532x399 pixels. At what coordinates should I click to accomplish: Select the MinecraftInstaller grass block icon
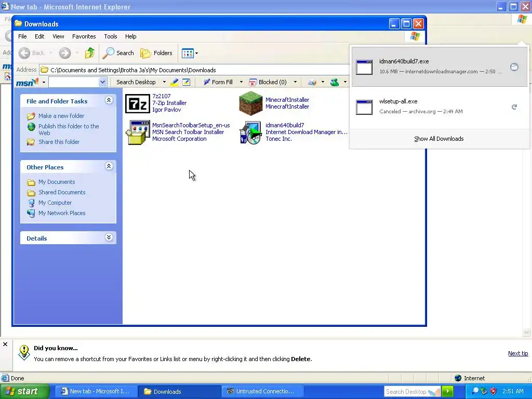[x=251, y=103]
